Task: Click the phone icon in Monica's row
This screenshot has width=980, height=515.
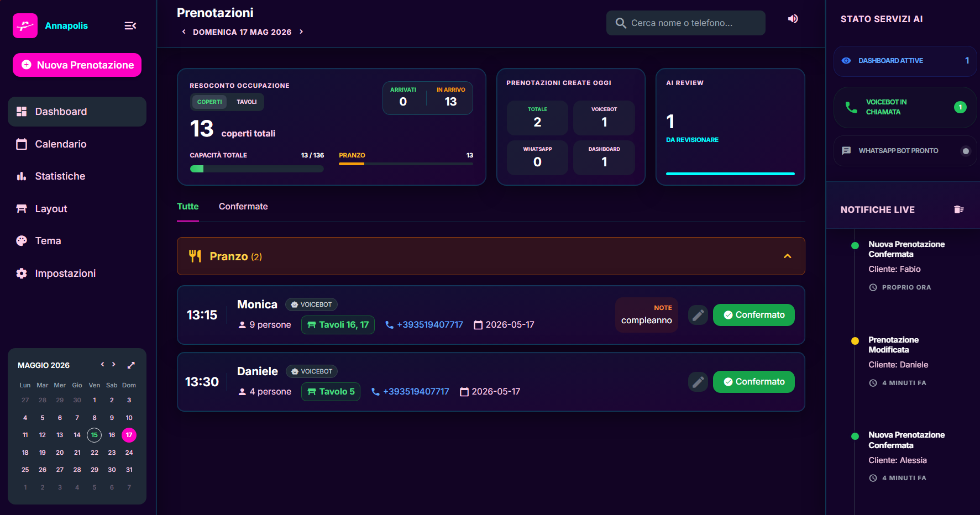Action: click(x=389, y=325)
